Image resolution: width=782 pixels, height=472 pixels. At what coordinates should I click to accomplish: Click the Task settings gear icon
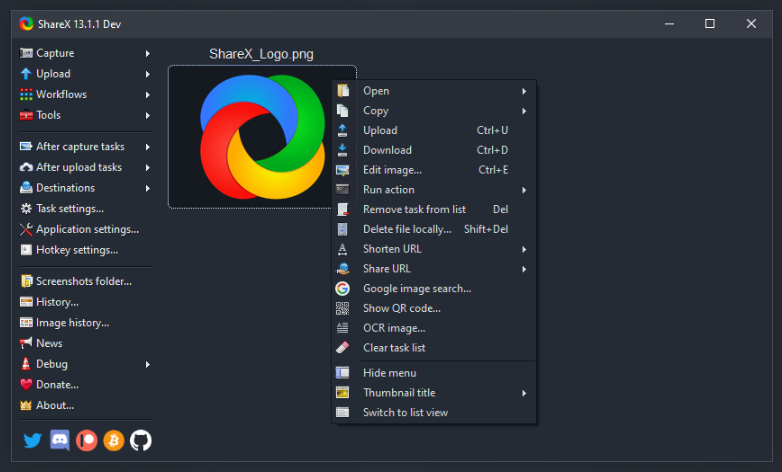pyautogui.click(x=26, y=209)
